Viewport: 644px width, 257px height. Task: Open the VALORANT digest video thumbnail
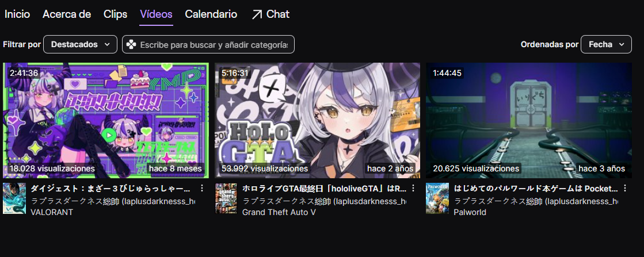pyautogui.click(x=106, y=120)
